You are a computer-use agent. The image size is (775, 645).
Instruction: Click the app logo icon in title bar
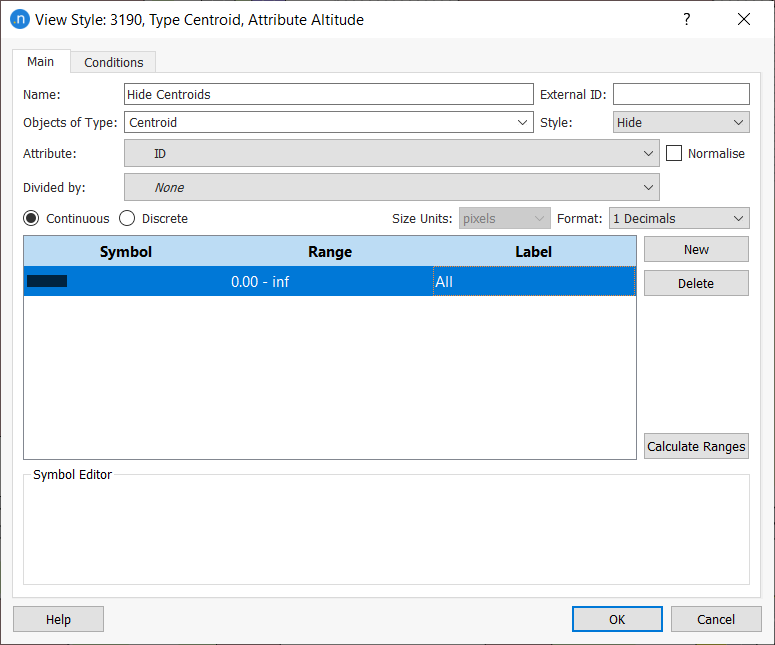click(18, 19)
